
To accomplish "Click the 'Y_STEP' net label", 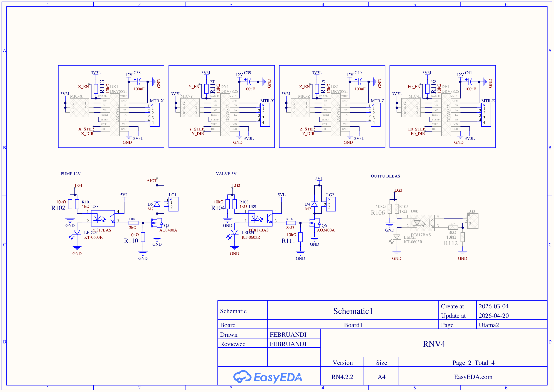I will click(196, 129).
